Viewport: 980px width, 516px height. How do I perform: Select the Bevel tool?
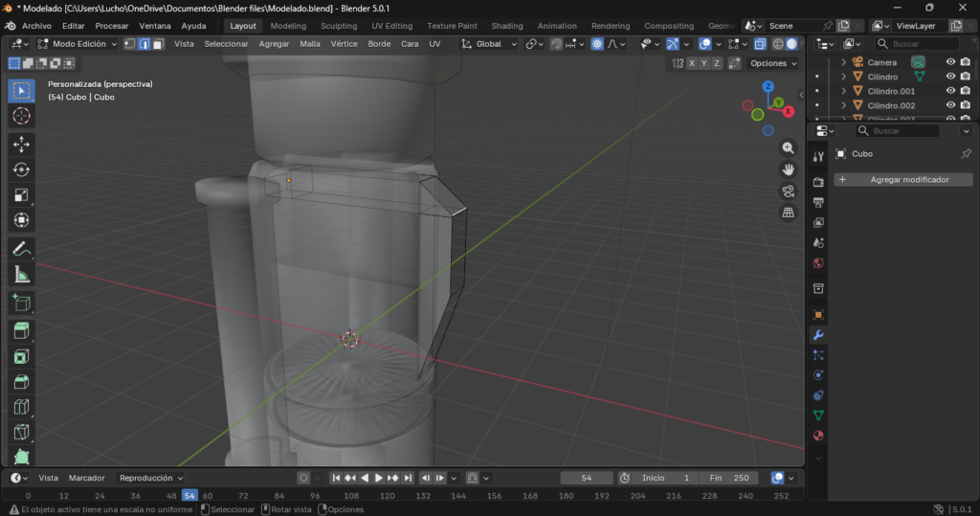point(21,382)
